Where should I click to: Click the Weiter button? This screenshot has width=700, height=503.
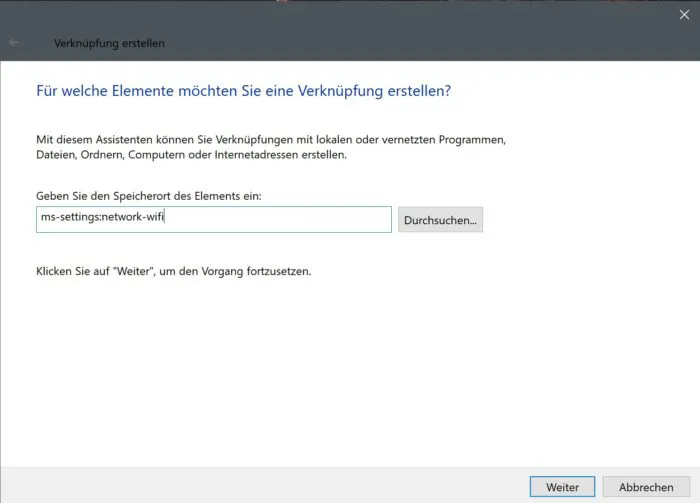click(562, 486)
